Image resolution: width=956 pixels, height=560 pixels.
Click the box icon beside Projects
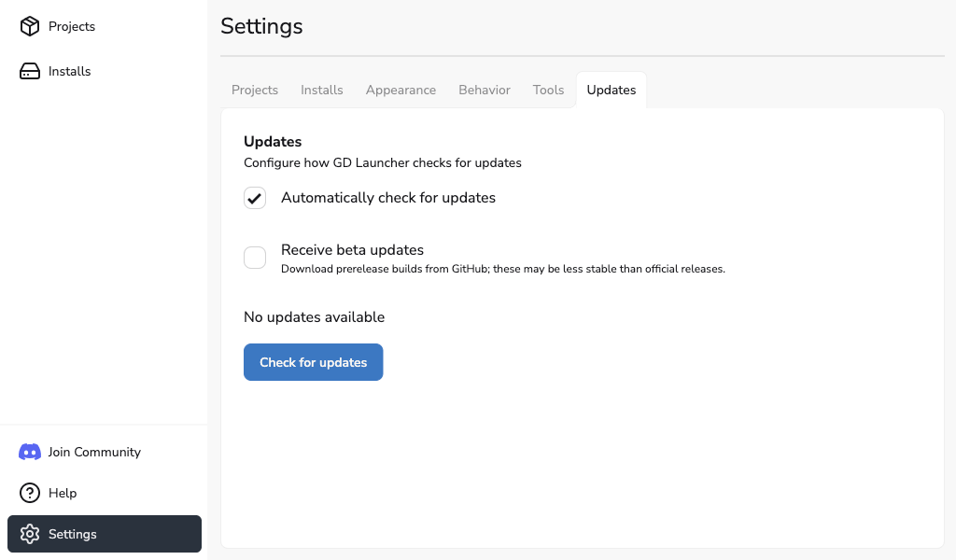(x=28, y=26)
